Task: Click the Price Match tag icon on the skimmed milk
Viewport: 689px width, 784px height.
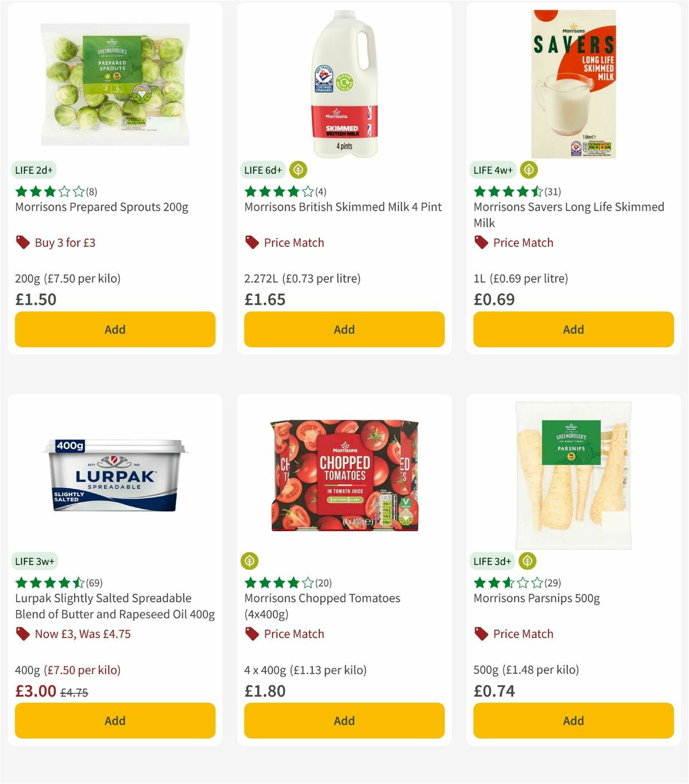Action: (x=251, y=242)
